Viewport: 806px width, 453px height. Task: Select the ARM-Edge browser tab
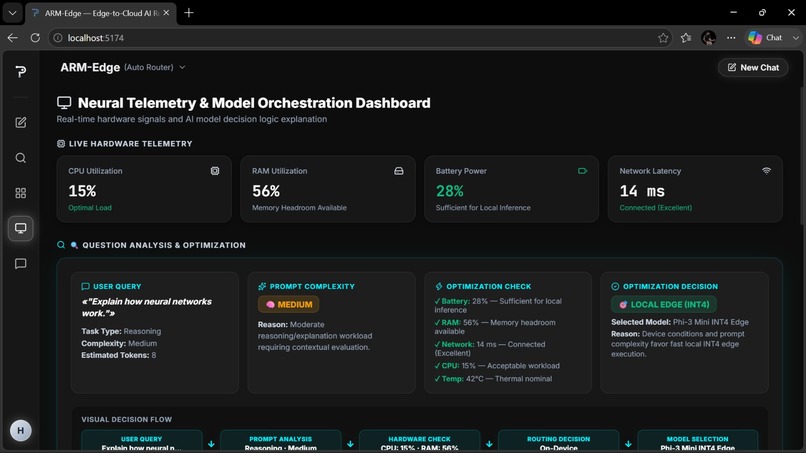point(100,13)
